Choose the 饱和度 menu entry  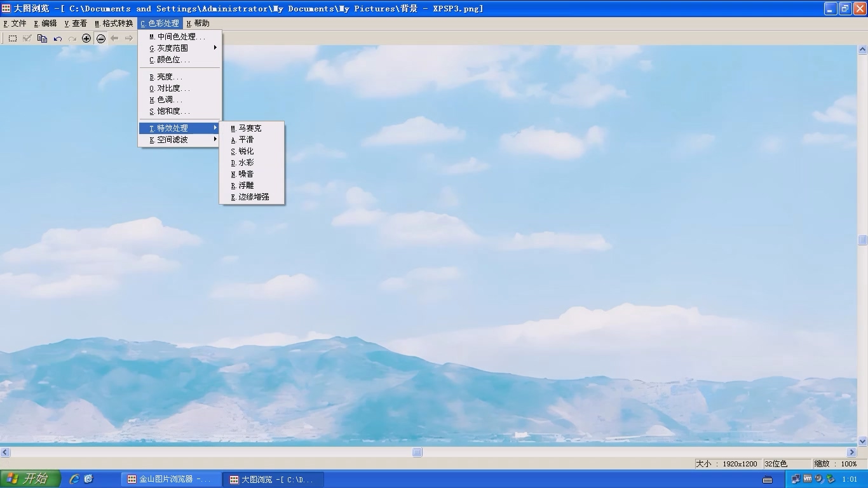[x=180, y=111]
